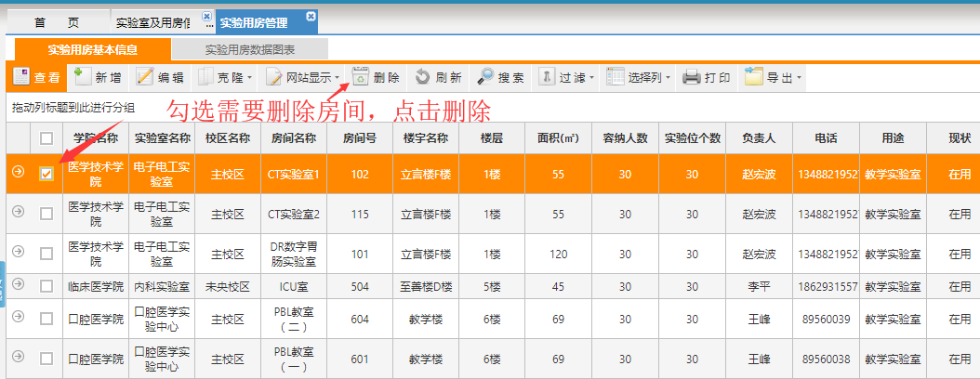The width and height of the screenshot is (980, 379).
Task: Click the 删除 (delete) toolbar icon
Action: (x=362, y=78)
